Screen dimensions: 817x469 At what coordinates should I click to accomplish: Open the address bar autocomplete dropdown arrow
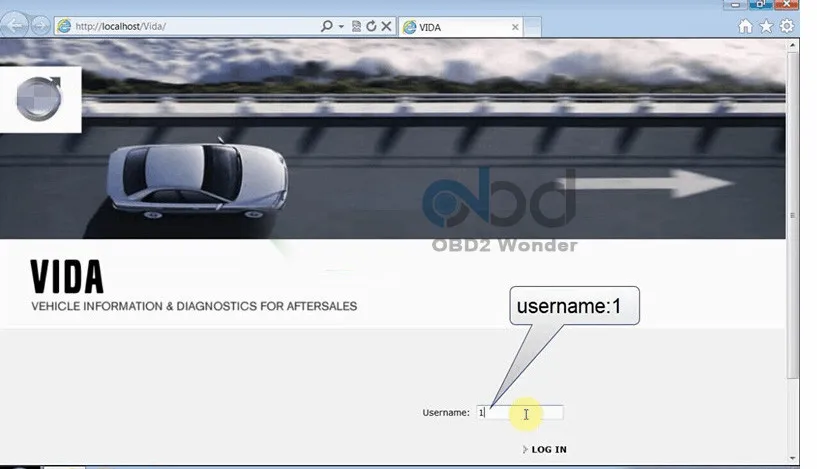[341, 26]
